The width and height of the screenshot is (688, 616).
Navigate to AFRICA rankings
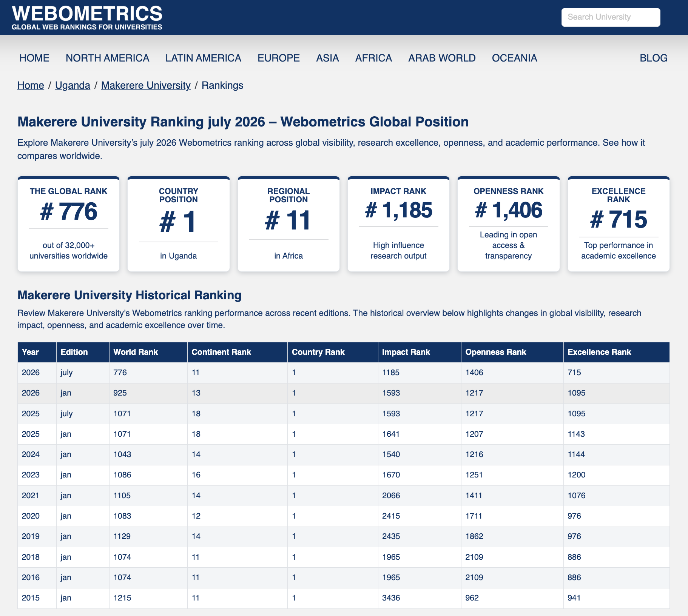click(x=373, y=58)
